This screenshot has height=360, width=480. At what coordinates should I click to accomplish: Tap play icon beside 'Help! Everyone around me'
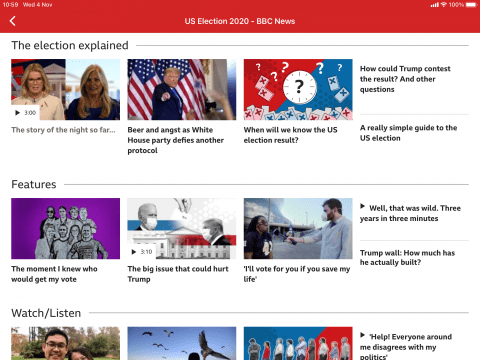[363, 335]
